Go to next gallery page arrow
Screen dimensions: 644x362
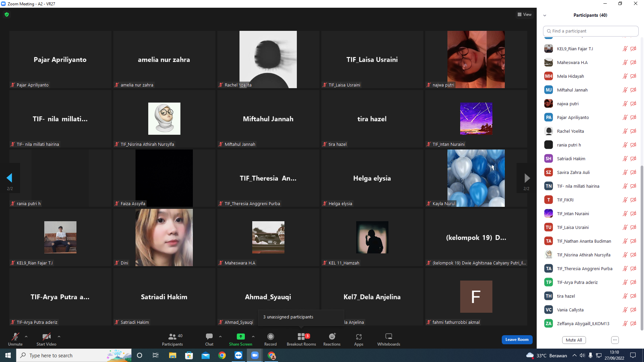pos(527,178)
